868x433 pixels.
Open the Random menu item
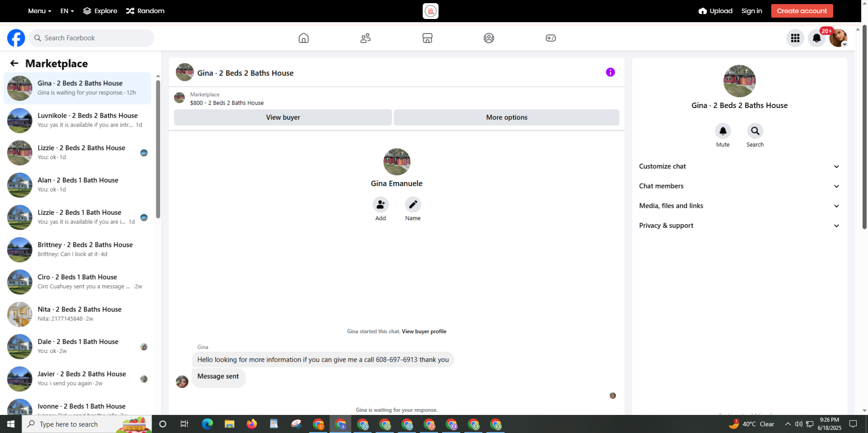145,11
